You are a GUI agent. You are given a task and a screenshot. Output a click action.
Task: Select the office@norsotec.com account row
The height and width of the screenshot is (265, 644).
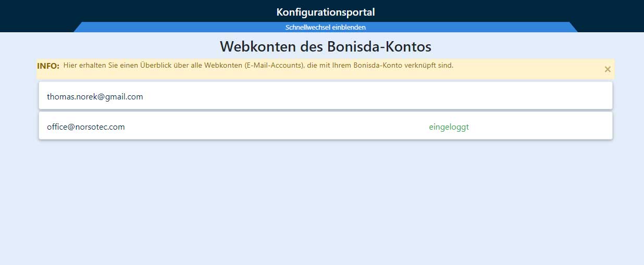(x=326, y=126)
